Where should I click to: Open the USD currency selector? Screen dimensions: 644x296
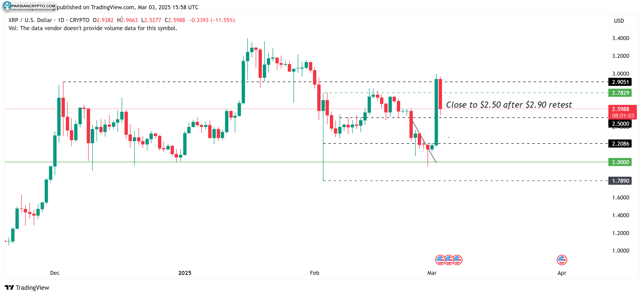tap(623, 21)
